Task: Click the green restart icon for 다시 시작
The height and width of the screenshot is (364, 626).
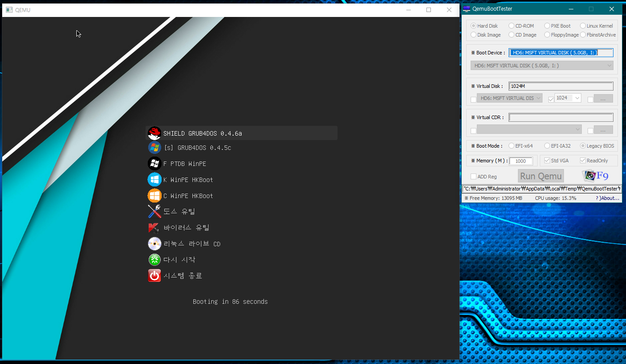Action: 154,260
